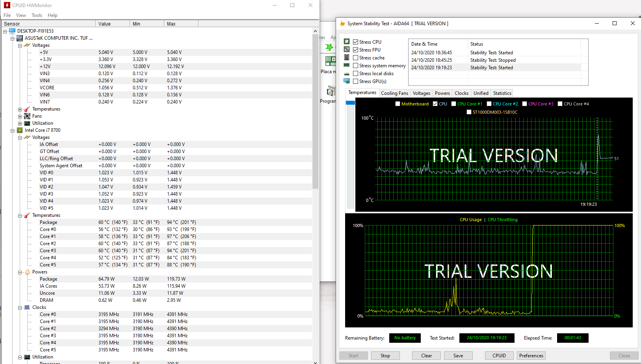Viewport: 641px width, 364px height.
Task: Click the Save button
Action: [x=458, y=355]
